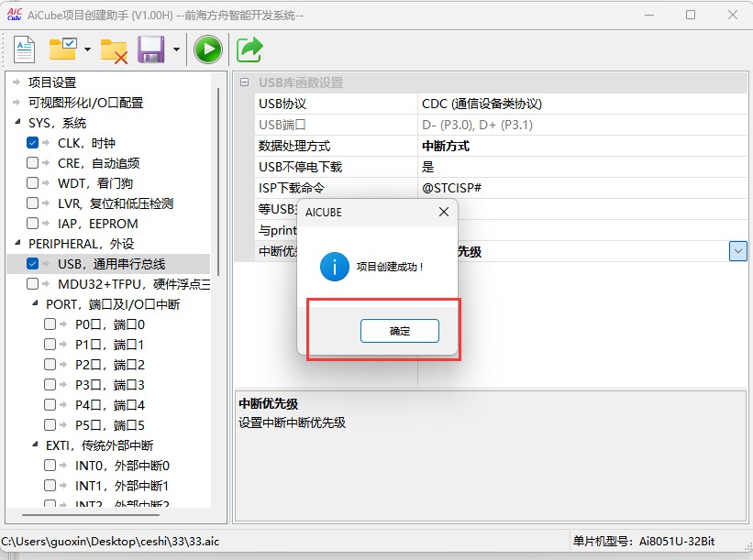753x560 pixels.
Task: Enable the WDT, 看门狗 checkbox
Action: pos(33,182)
